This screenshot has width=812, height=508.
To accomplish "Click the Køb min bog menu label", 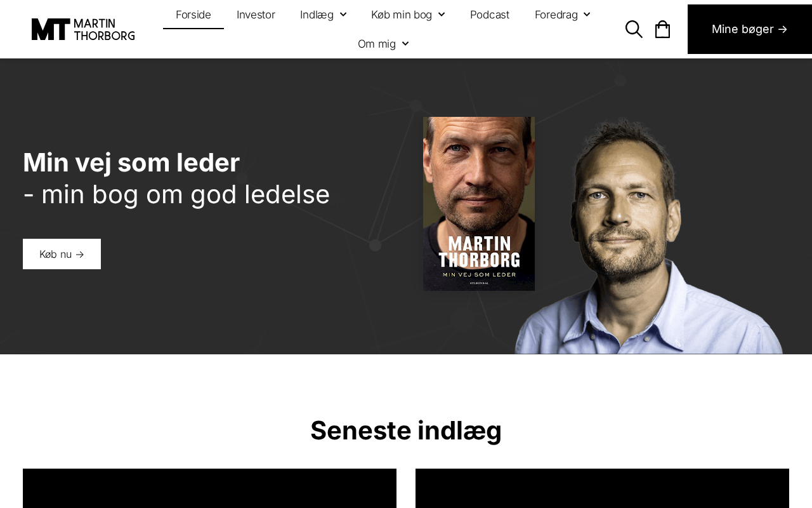I will coord(402,15).
